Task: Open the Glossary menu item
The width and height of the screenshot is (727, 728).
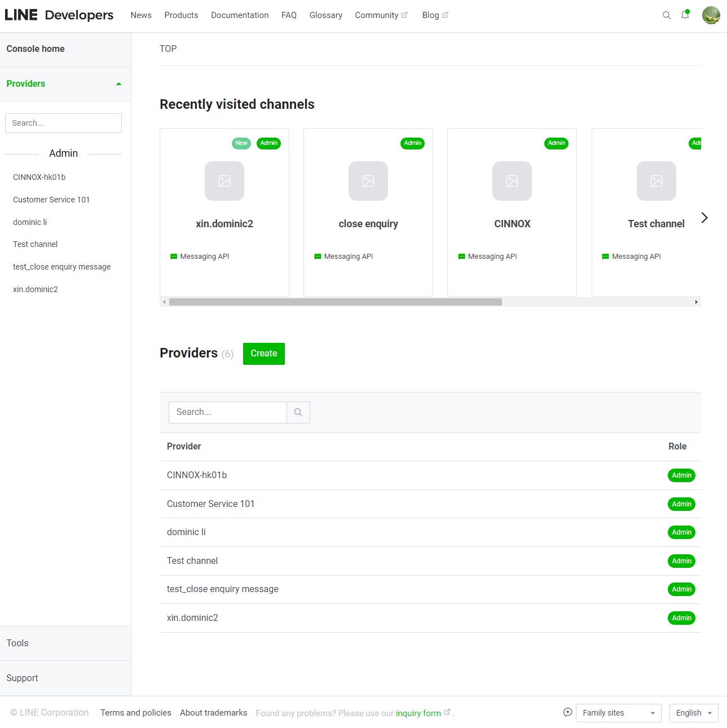Action: [326, 15]
